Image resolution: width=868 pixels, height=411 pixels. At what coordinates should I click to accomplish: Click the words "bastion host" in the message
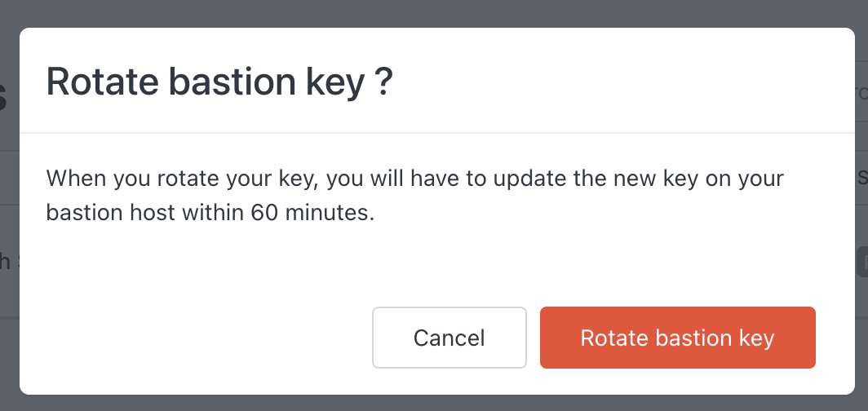[x=111, y=212]
